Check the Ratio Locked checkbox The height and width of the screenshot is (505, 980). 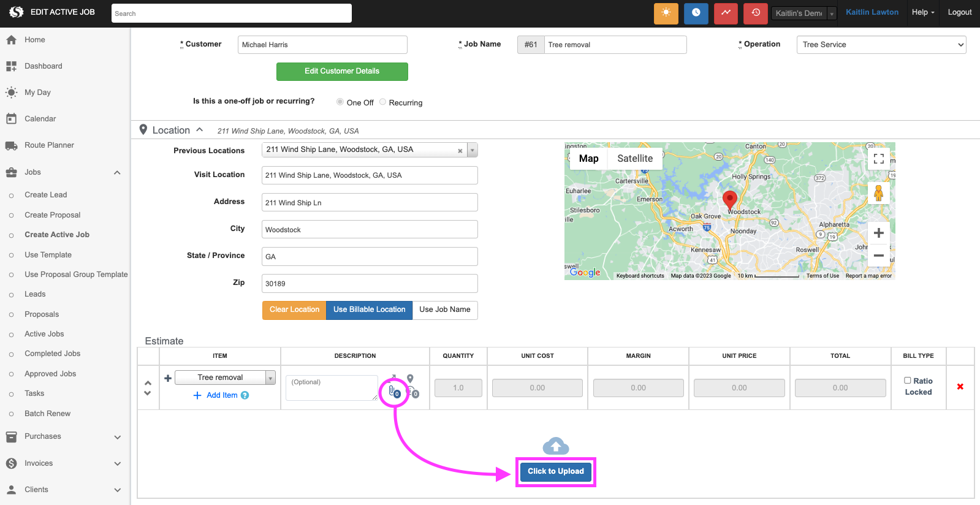click(908, 381)
